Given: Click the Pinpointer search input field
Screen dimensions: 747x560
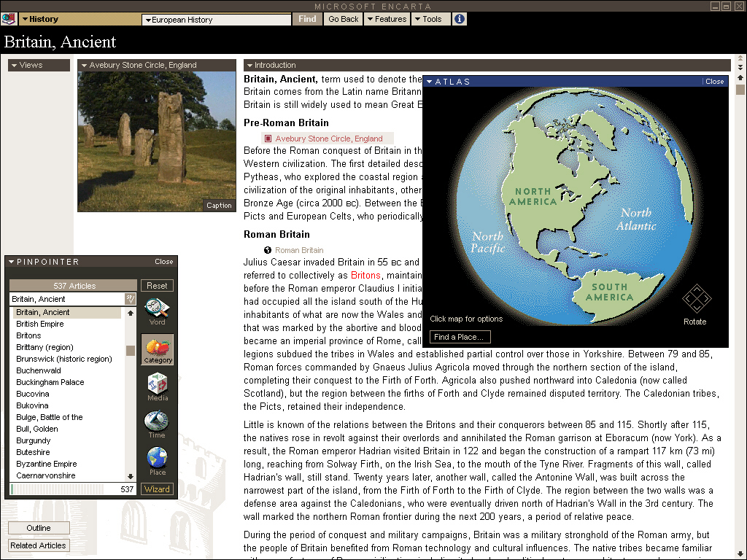Looking at the screenshot, I should tap(67, 299).
